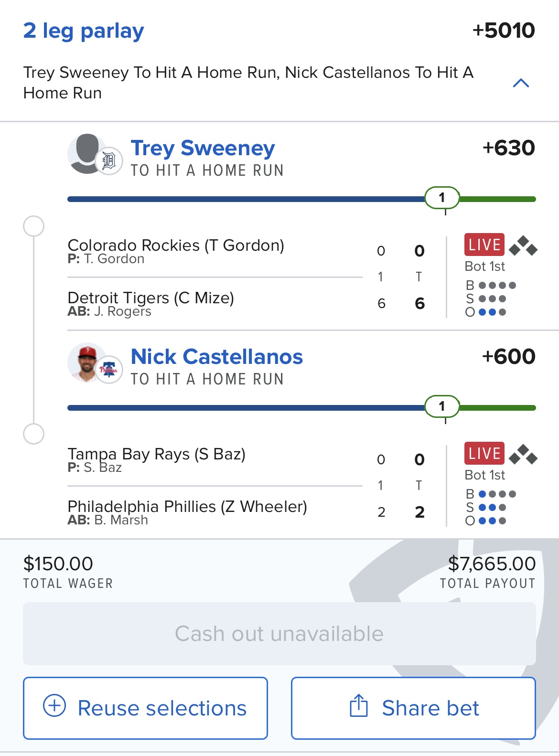Viewport: 559px width, 756px height.
Task: Tap the Phillies team logo badge
Action: [109, 369]
